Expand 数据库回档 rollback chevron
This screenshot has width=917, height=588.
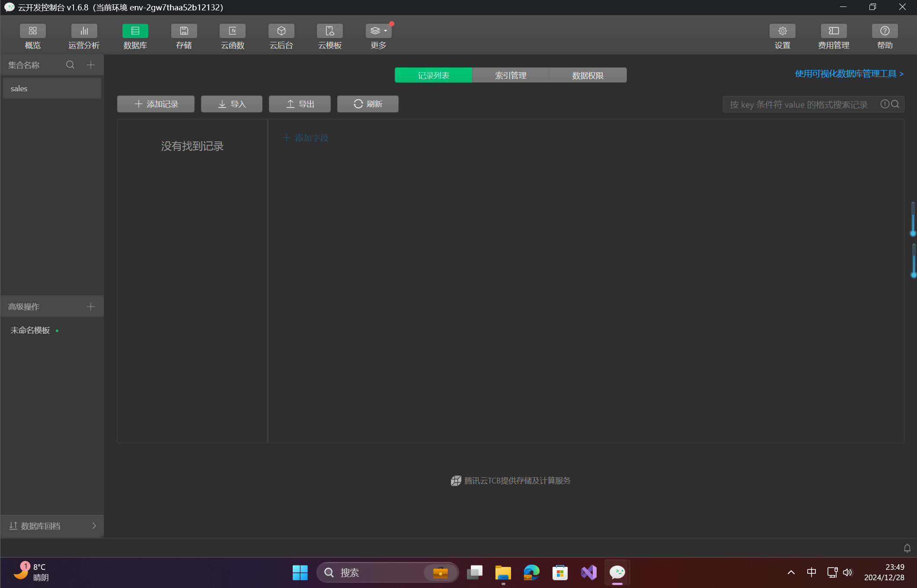(94, 526)
